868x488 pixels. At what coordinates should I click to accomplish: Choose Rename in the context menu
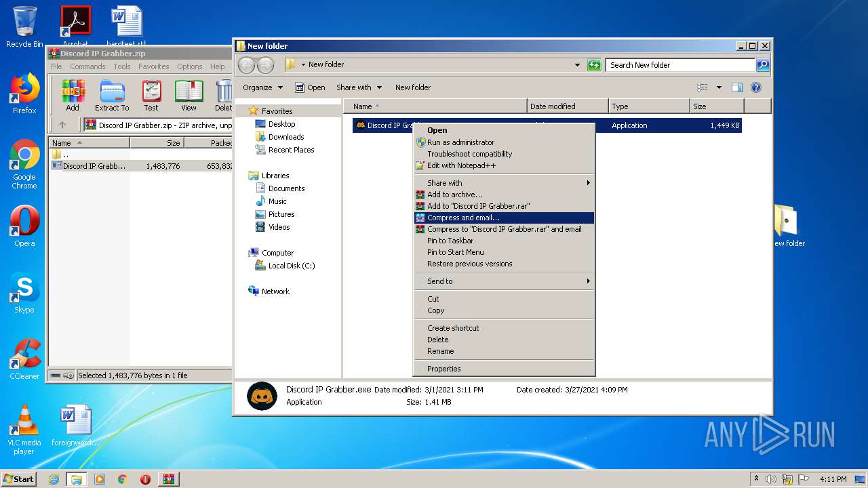[504, 351]
